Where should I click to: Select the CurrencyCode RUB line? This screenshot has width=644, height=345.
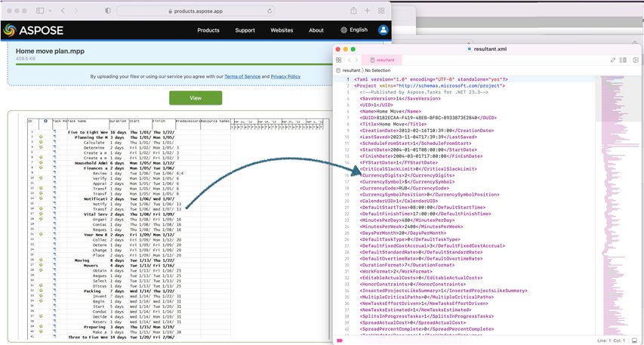405,188
